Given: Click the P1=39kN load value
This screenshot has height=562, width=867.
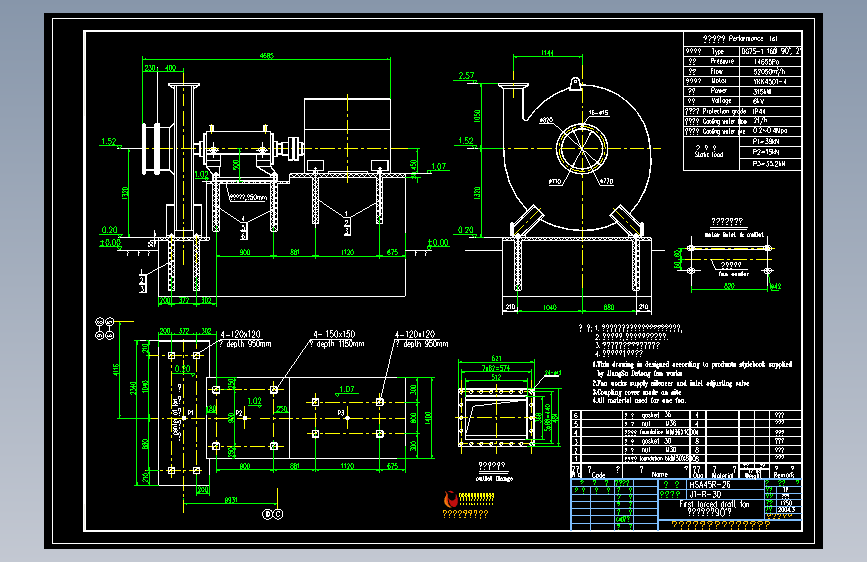Looking at the screenshot, I should pos(766,142).
